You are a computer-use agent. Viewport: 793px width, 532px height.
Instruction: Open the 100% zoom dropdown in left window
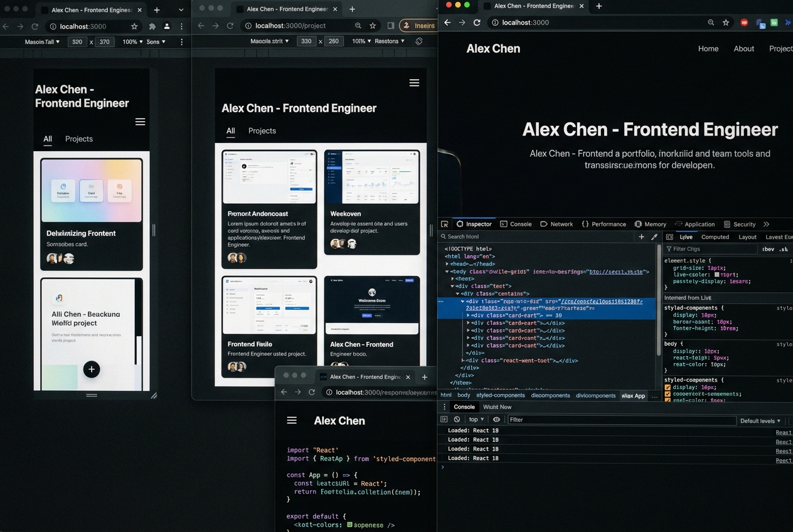(x=132, y=41)
